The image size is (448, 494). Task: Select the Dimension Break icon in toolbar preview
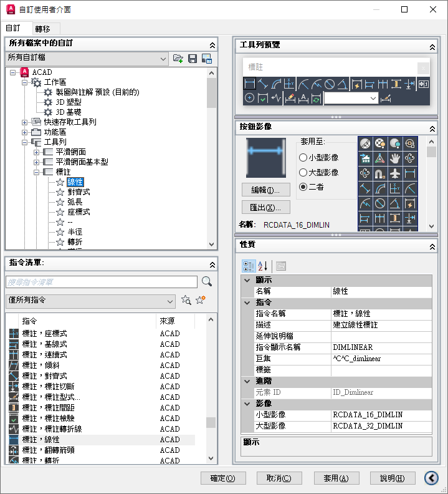click(409, 84)
